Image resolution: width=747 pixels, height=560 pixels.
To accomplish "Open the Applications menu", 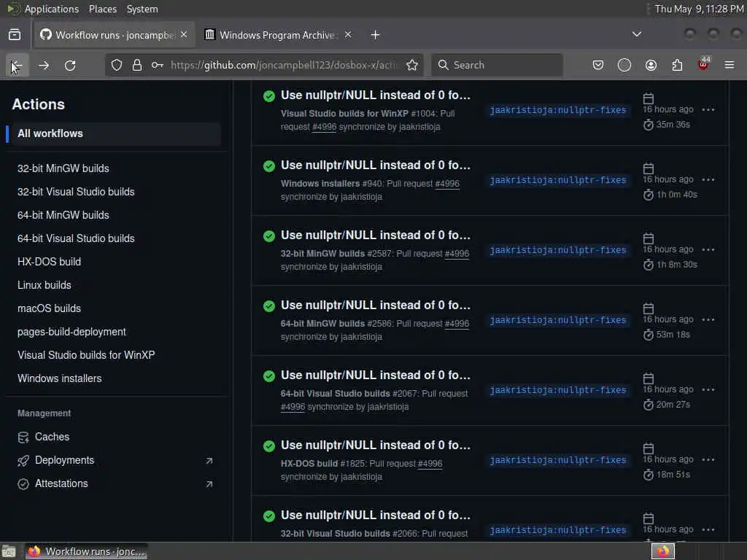I will 52,9.
